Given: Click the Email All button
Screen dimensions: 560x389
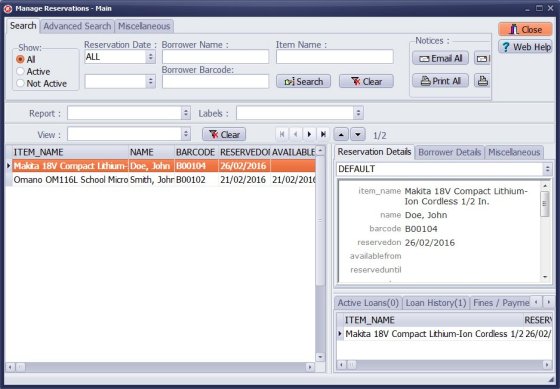Looking at the screenshot, I should pos(440,58).
